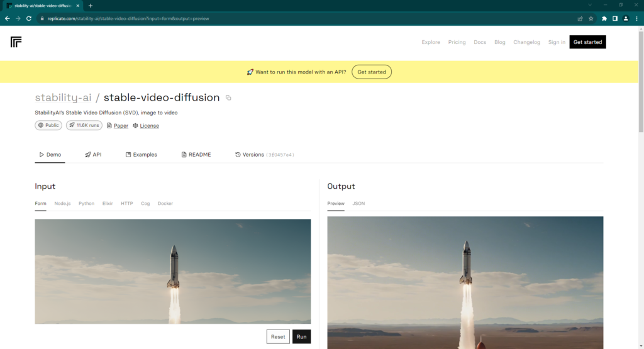
Task: Open the Docs nav link
Action: coord(480,42)
